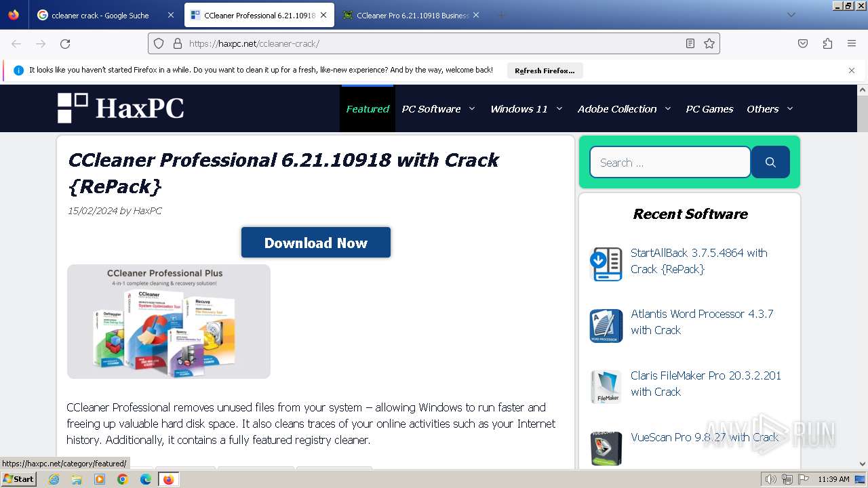Go back with the browser back arrow

pyautogui.click(x=16, y=43)
